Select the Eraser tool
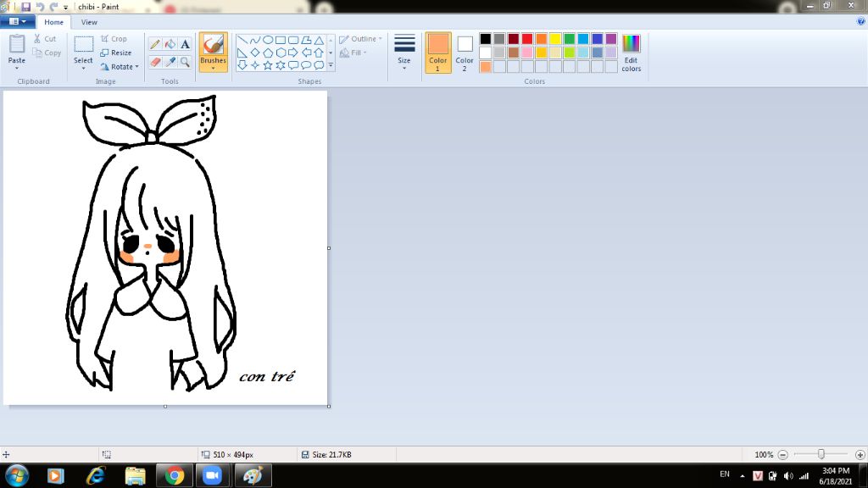 point(155,61)
